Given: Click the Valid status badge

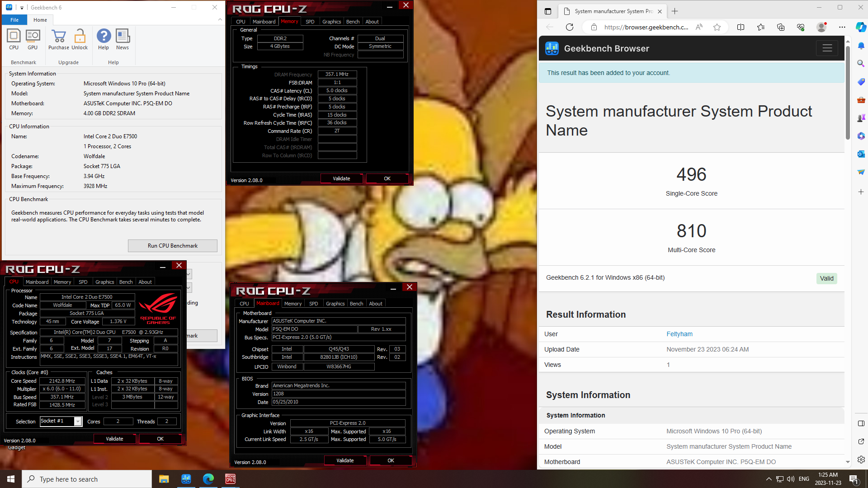Looking at the screenshot, I should [x=826, y=278].
